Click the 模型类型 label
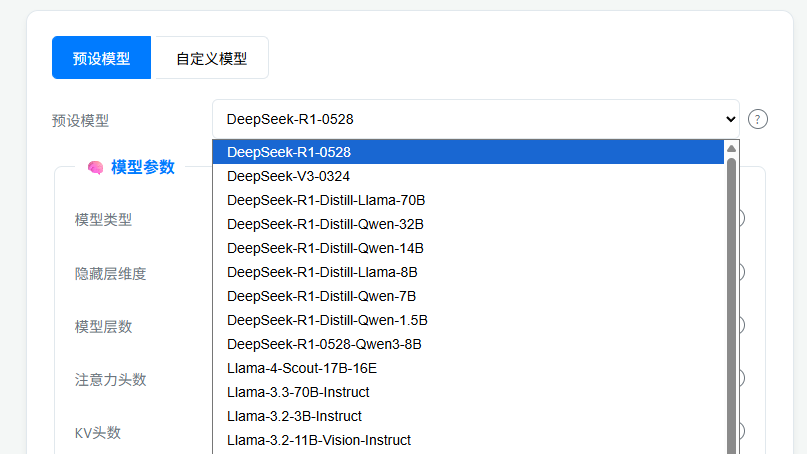 click(x=103, y=220)
